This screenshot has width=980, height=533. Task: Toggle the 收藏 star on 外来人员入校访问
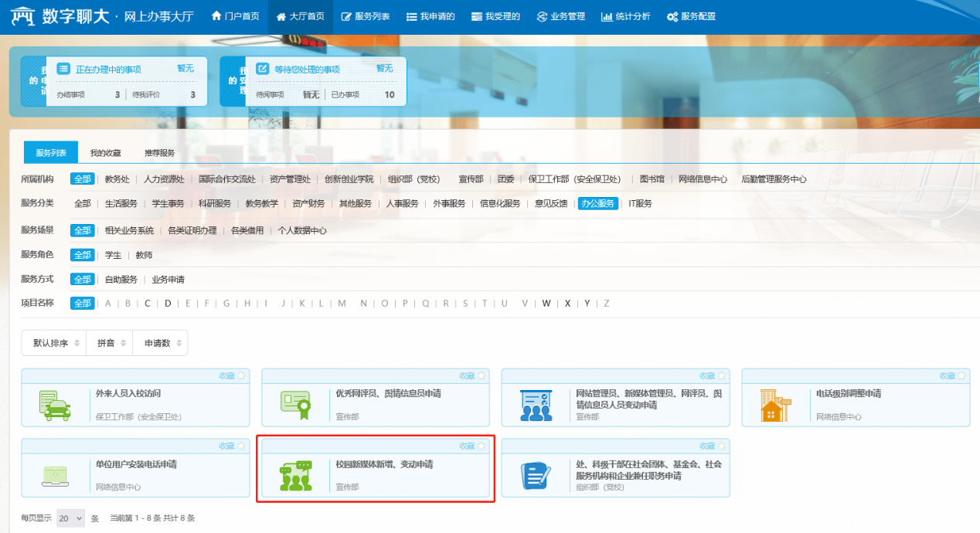pos(241,376)
